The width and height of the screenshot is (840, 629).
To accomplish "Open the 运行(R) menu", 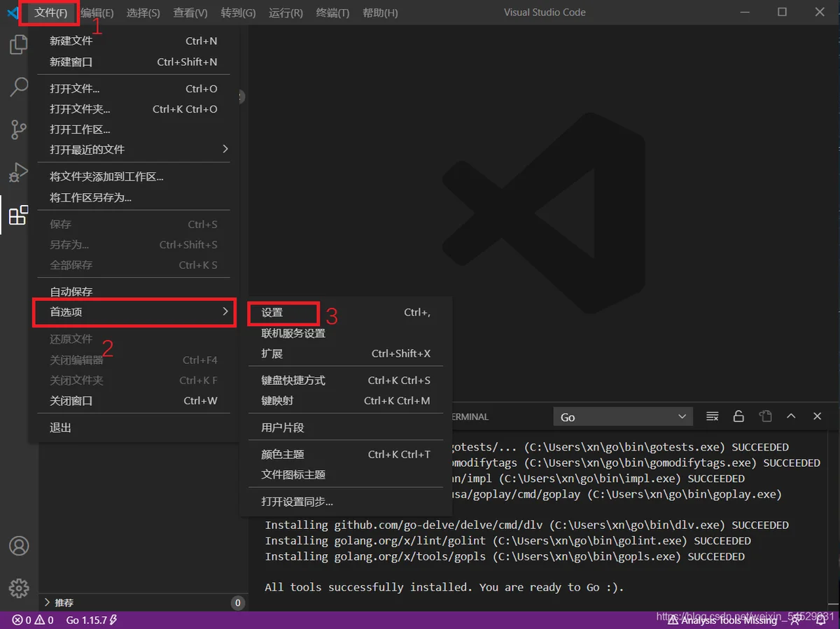I will pos(286,13).
